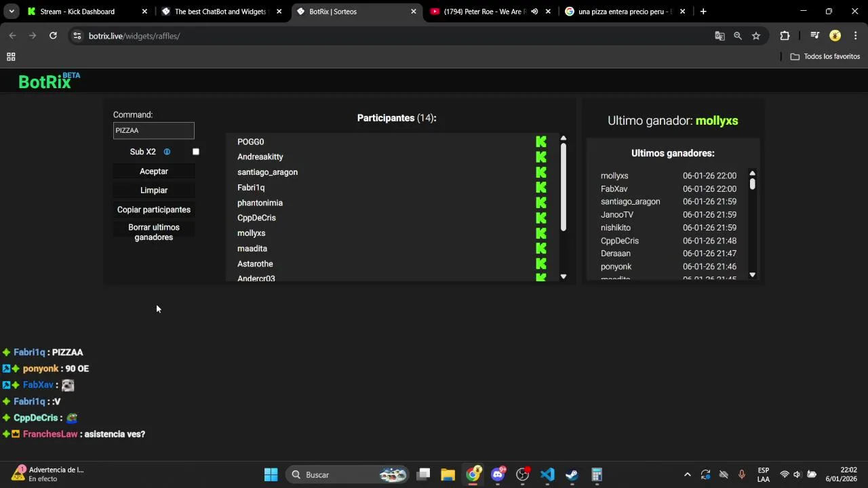This screenshot has width=868, height=488.
Task: Open the weather advisory taskbar widget
Action: click(47, 474)
